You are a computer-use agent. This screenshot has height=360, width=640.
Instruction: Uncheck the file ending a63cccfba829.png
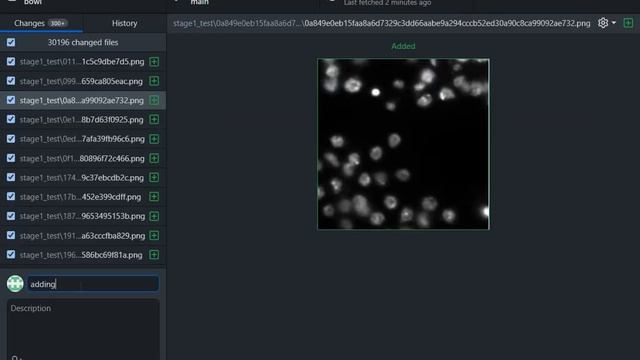[11, 235]
